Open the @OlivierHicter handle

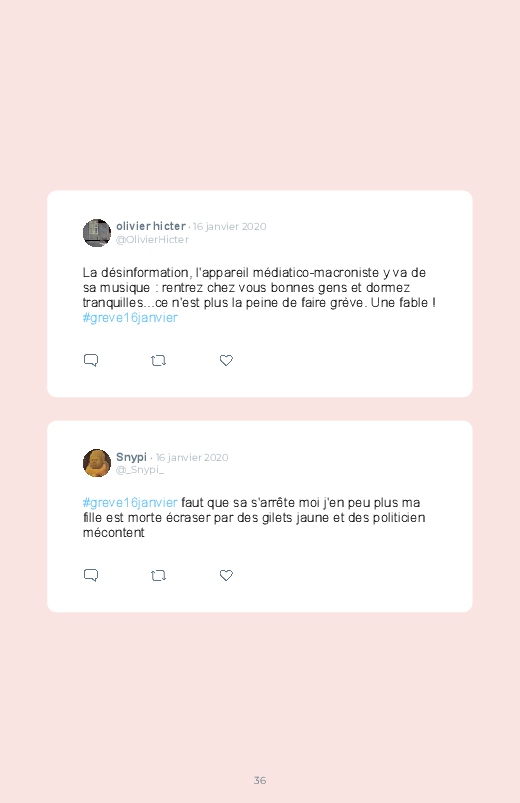(152, 240)
